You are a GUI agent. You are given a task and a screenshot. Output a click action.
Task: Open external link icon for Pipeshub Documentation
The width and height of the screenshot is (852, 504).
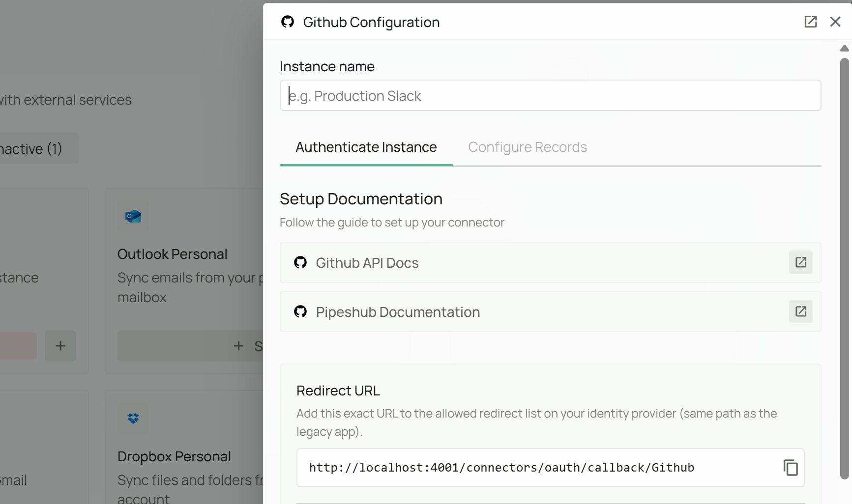tap(800, 311)
